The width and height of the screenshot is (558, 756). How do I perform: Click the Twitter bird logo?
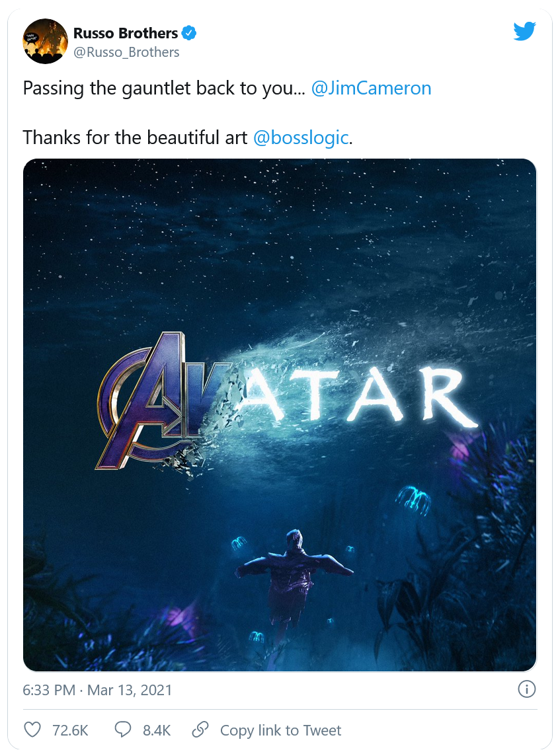tap(524, 31)
